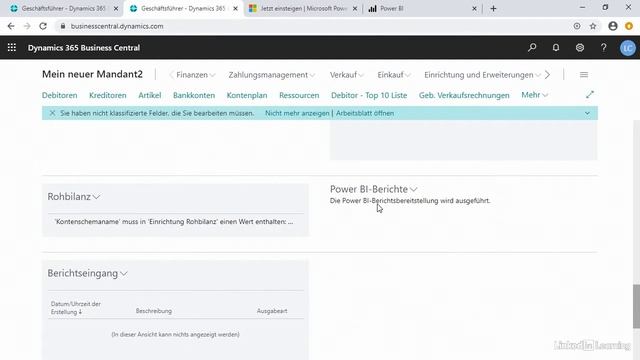Click the Dynamics 365 Business Central title

84,48
